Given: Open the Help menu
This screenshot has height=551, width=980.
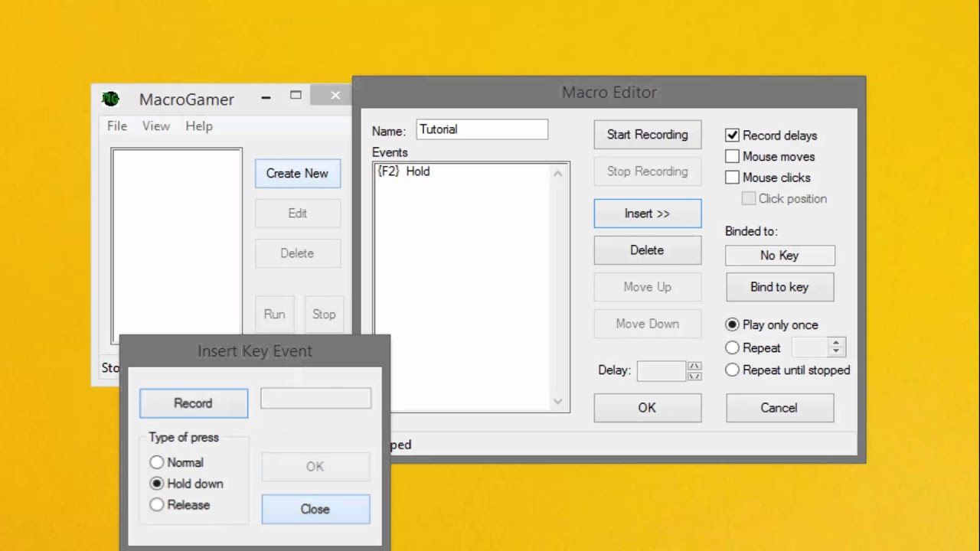Looking at the screenshot, I should 199,126.
